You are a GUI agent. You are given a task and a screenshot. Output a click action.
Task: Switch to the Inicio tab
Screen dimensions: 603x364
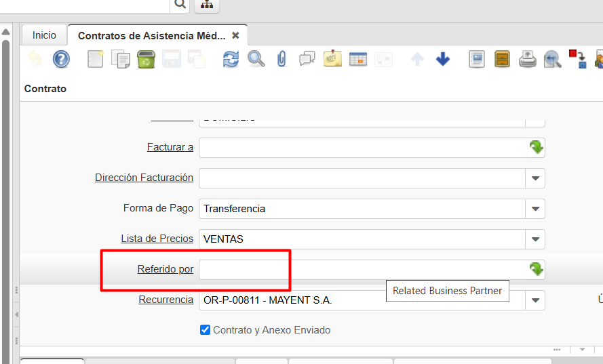point(44,35)
